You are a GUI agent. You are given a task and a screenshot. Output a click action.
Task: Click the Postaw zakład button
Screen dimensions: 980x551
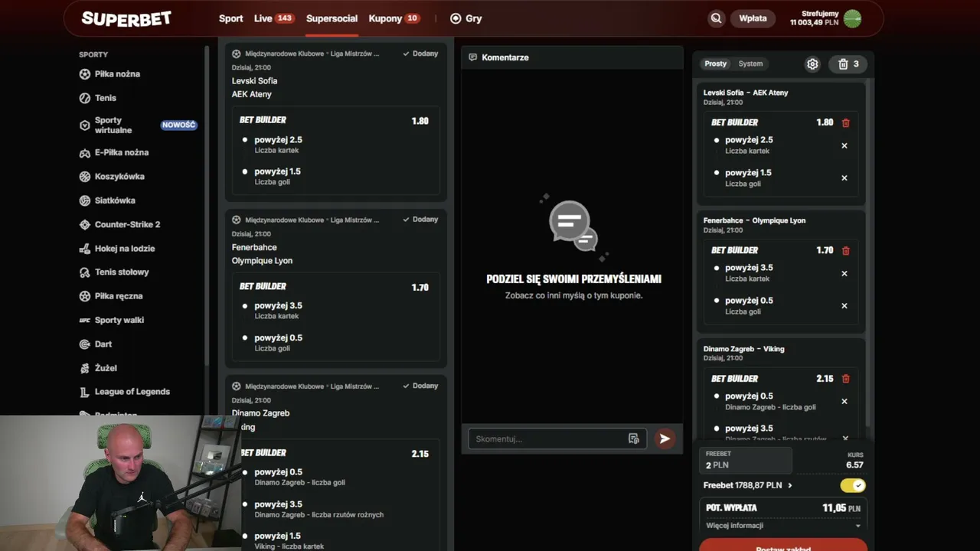(783, 545)
